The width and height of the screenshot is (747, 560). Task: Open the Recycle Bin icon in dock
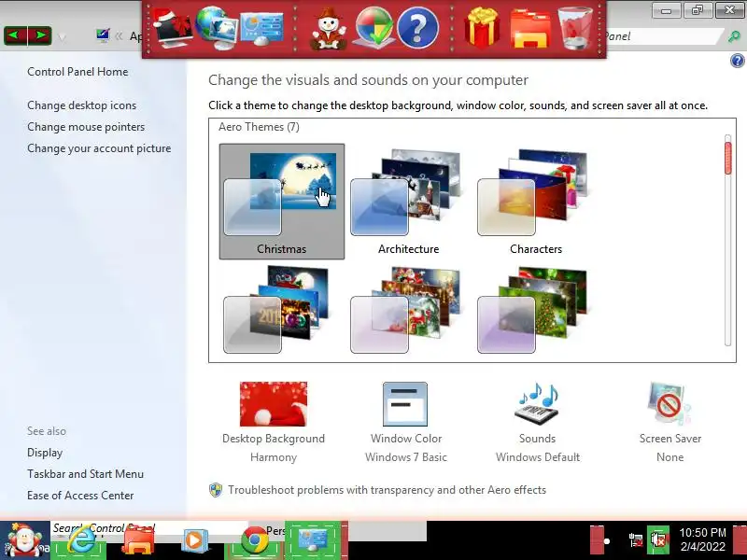575,28
